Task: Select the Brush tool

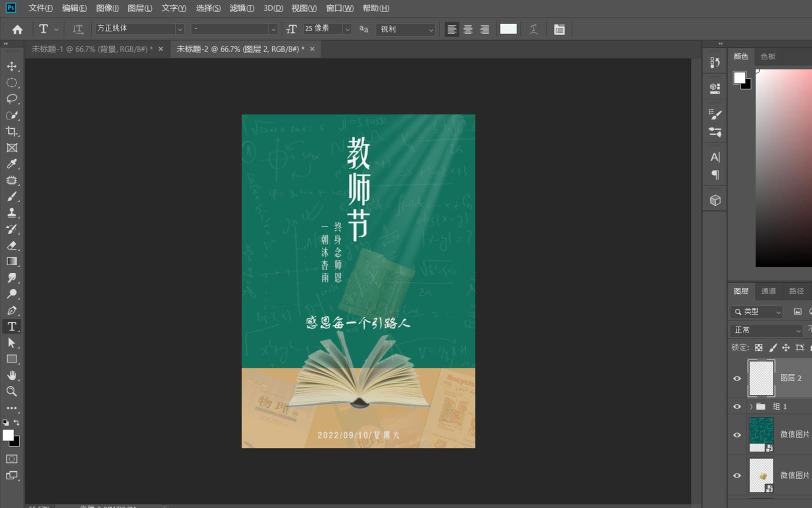Action: 11,196
